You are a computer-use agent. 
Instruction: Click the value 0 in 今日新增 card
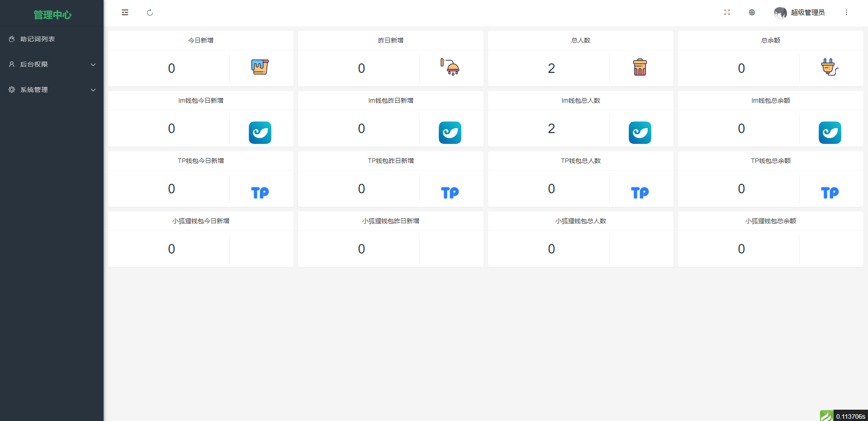point(171,68)
